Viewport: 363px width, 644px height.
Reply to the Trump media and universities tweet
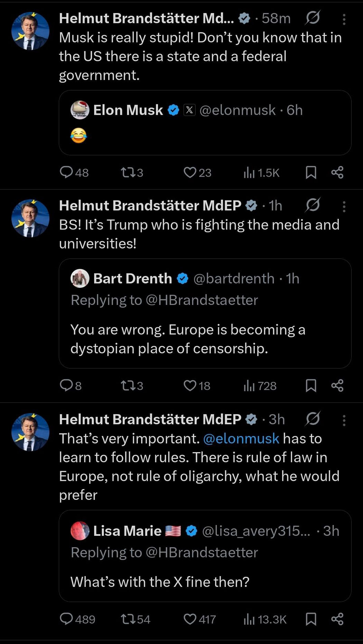(x=66, y=385)
